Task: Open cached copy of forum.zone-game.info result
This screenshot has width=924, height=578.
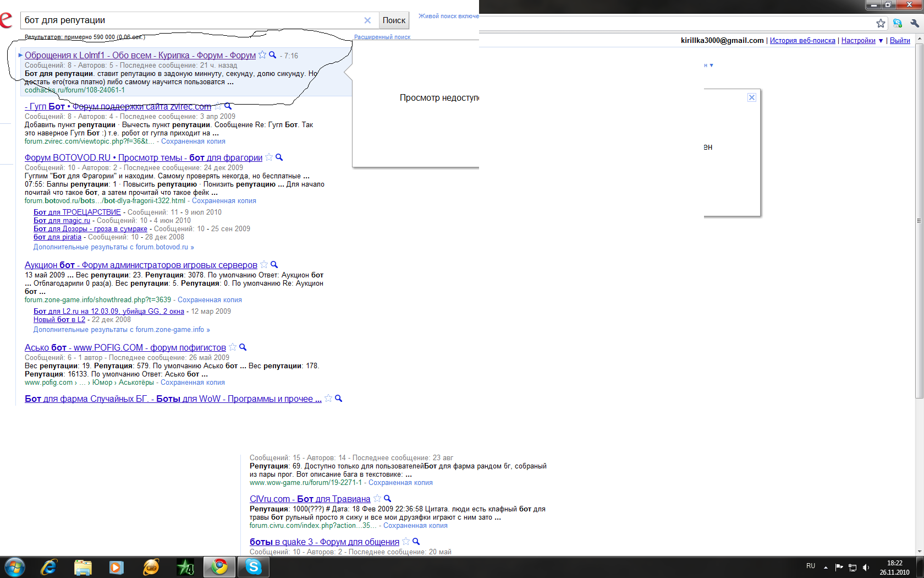Action: click(210, 299)
